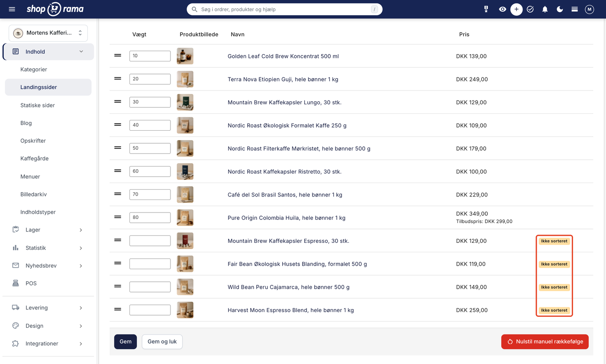
Task: Open POS in the sidebar
Action: click(x=48, y=283)
